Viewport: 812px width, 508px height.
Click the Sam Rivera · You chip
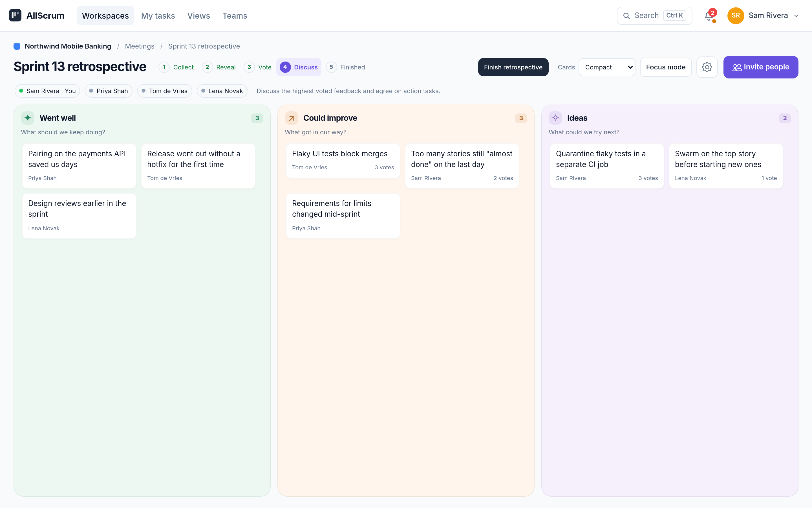[x=47, y=91]
